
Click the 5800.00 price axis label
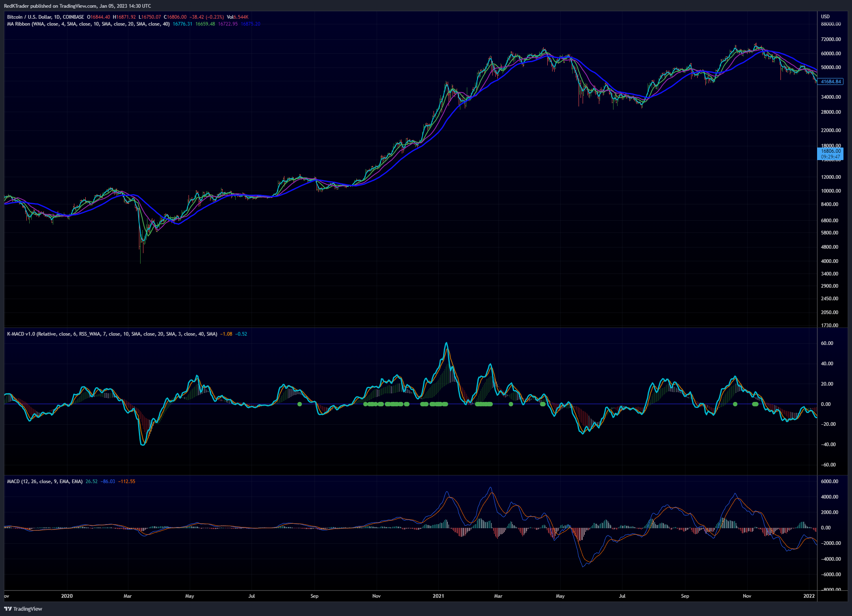click(x=830, y=233)
